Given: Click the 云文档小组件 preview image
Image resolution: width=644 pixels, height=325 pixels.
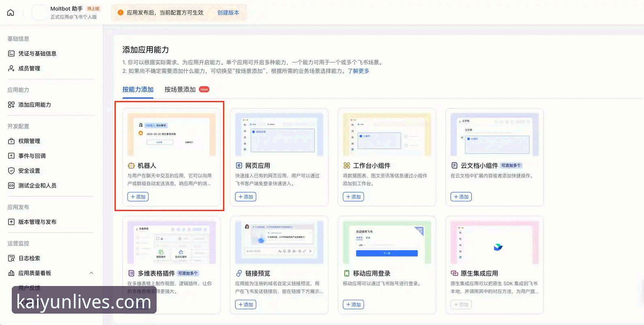Looking at the screenshot, I should 495,135.
